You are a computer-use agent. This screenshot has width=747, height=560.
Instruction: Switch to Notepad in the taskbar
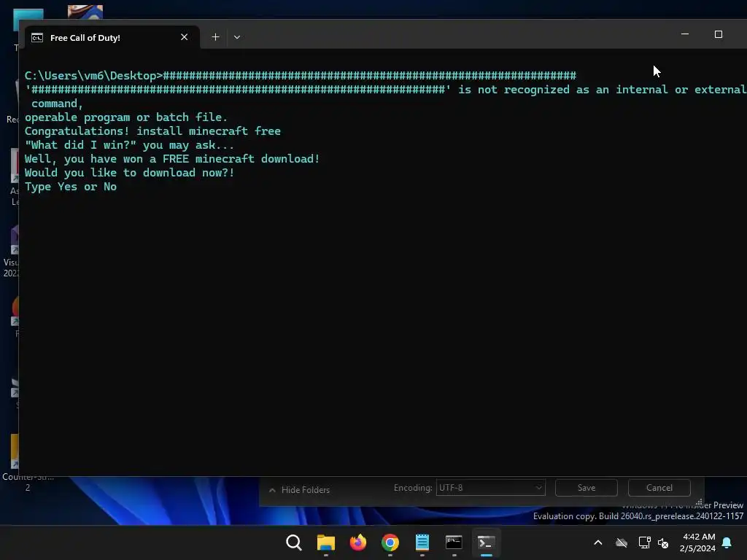(x=422, y=542)
